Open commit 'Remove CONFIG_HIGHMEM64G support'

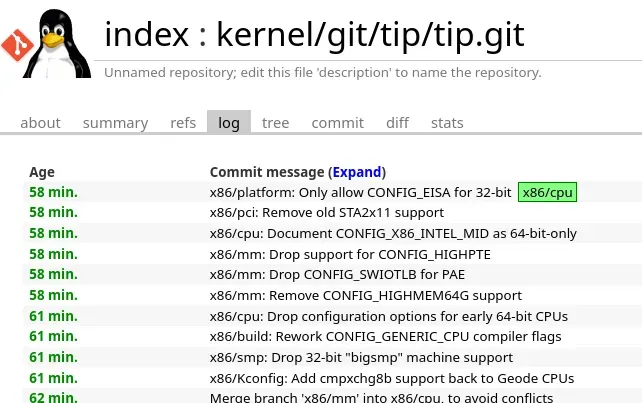pos(366,295)
